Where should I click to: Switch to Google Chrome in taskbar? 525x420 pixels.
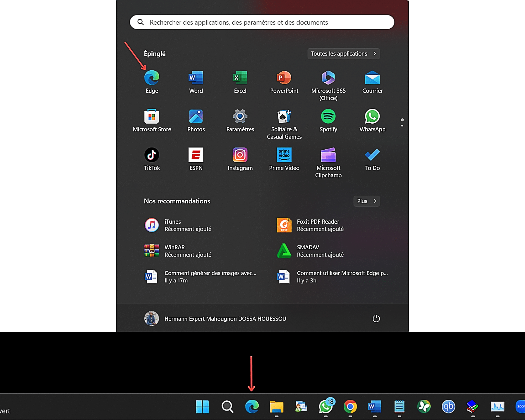pos(350,407)
